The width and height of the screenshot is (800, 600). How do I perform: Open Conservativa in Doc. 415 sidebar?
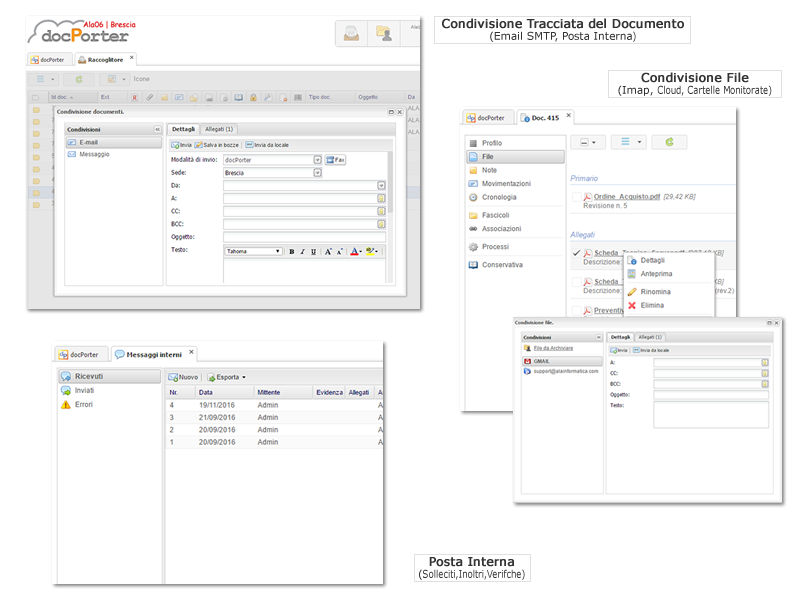point(515,265)
